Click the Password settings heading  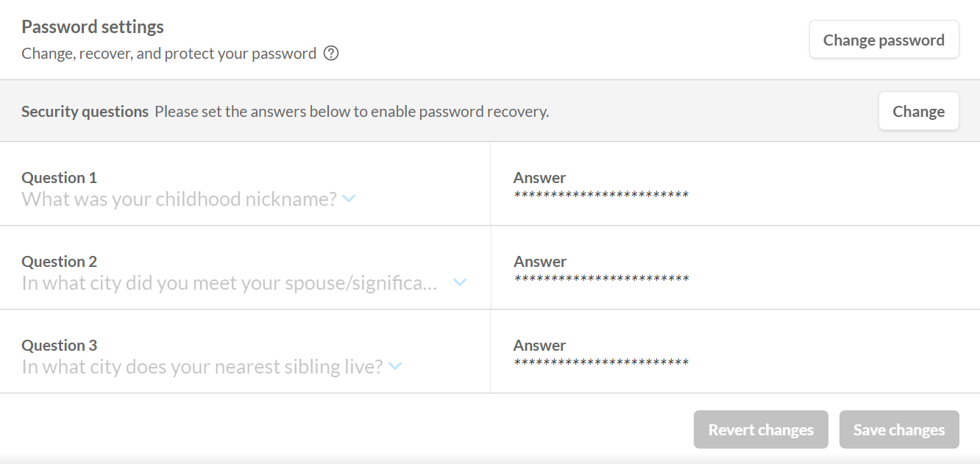click(x=93, y=27)
